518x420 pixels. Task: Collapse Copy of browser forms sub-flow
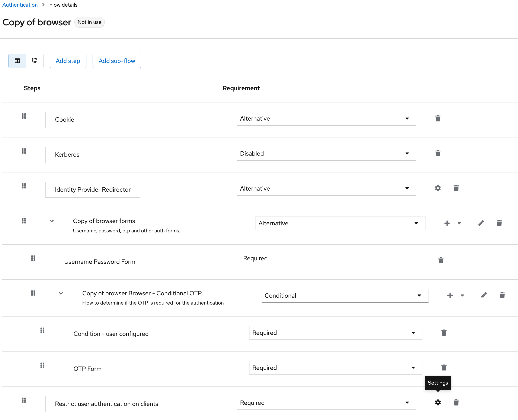coord(51,221)
